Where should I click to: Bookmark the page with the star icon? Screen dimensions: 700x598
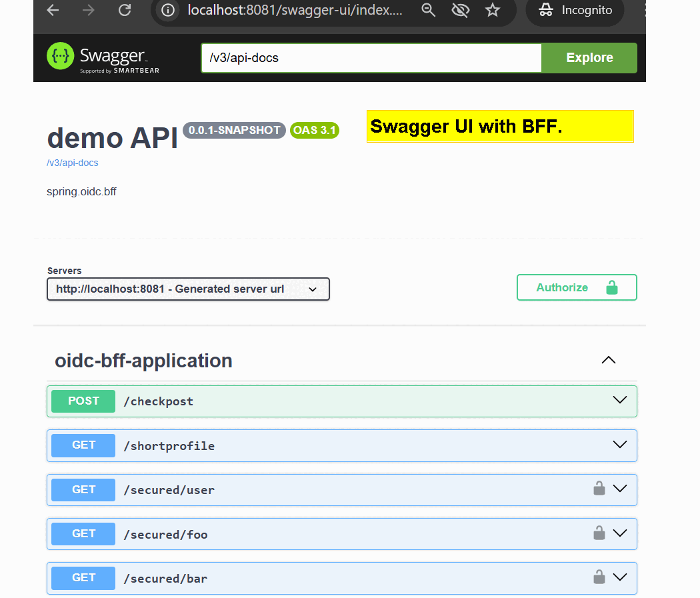pyautogui.click(x=493, y=10)
